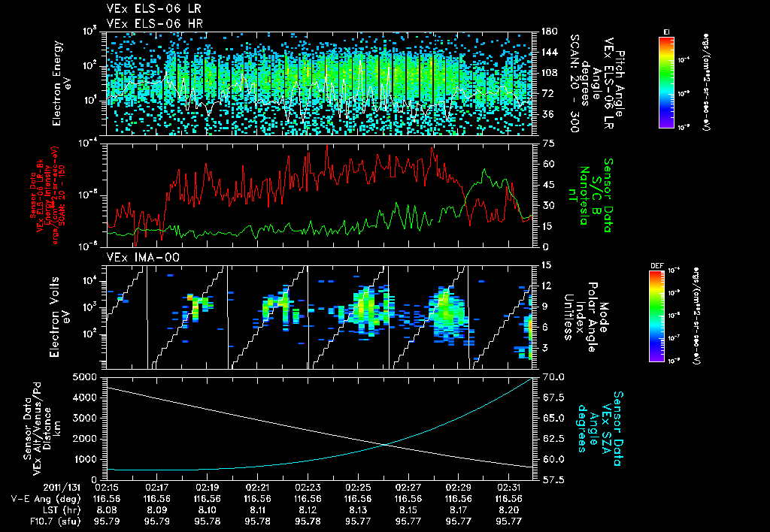Click the 'VEx Alt/Venus/Pd Distance km' label
The image size is (770, 532).
coord(45,429)
